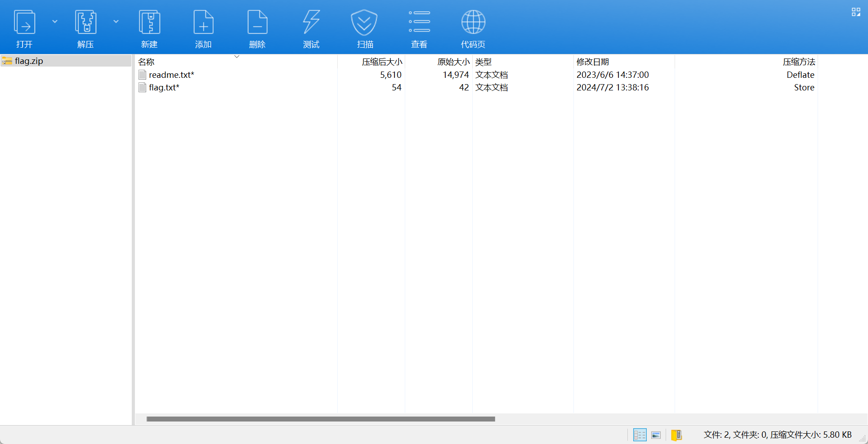Sort by 修改日期 column header
868x444 pixels.
click(x=593, y=62)
